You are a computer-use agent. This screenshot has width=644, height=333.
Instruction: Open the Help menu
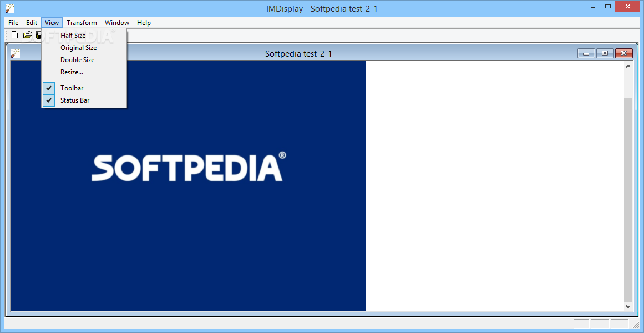(x=144, y=23)
